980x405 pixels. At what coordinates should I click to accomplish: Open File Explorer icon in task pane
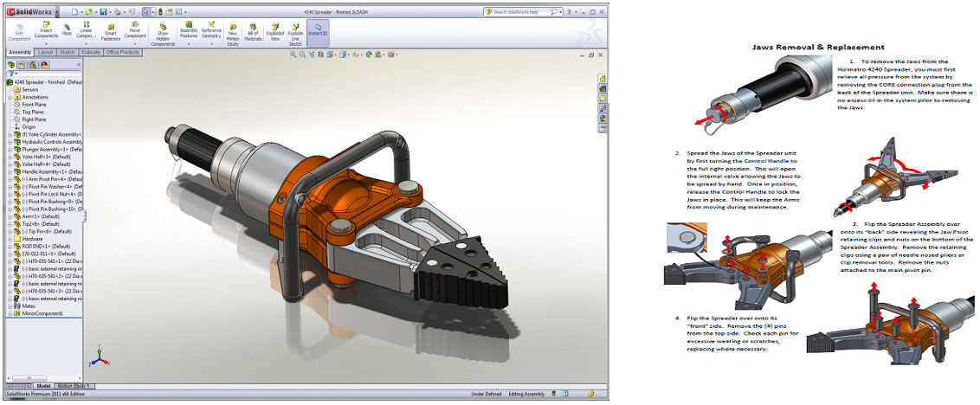(x=603, y=99)
